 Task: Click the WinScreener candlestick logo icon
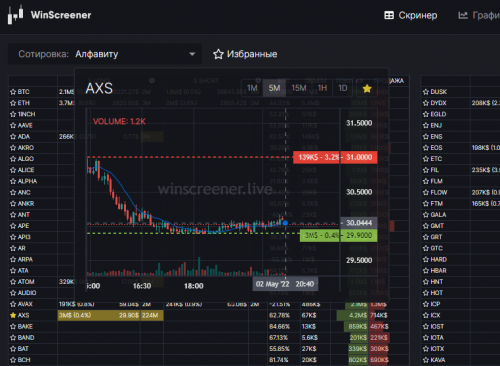click(15, 15)
